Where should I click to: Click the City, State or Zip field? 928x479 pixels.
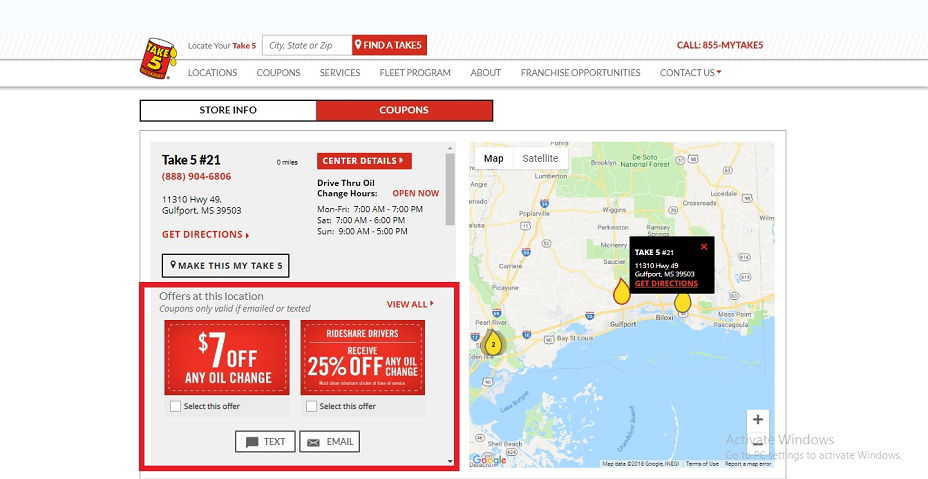tap(307, 45)
